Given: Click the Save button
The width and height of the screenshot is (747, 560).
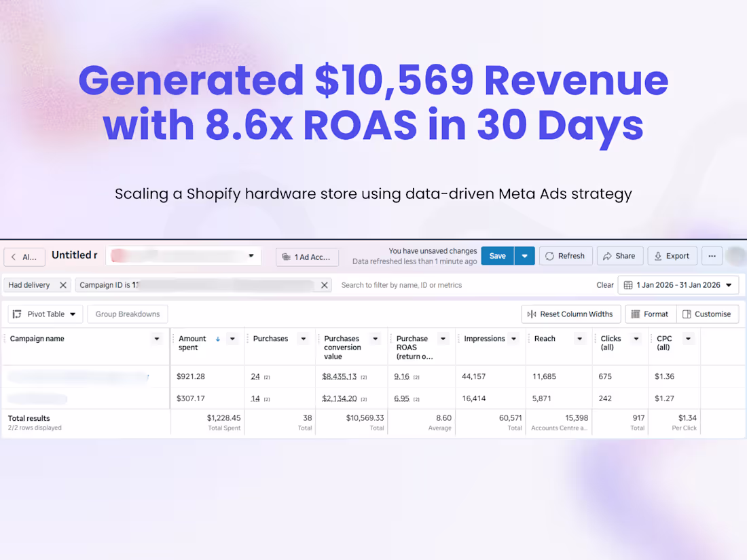Looking at the screenshot, I should coord(497,256).
